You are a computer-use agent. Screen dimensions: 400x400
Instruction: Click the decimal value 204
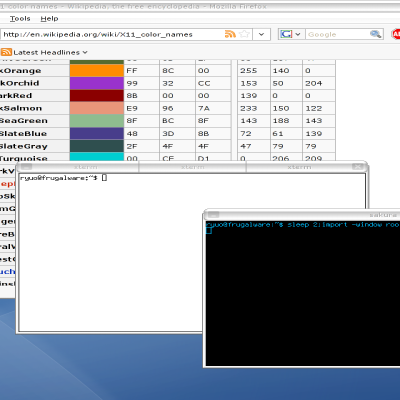pyautogui.click(x=314, y=83)
